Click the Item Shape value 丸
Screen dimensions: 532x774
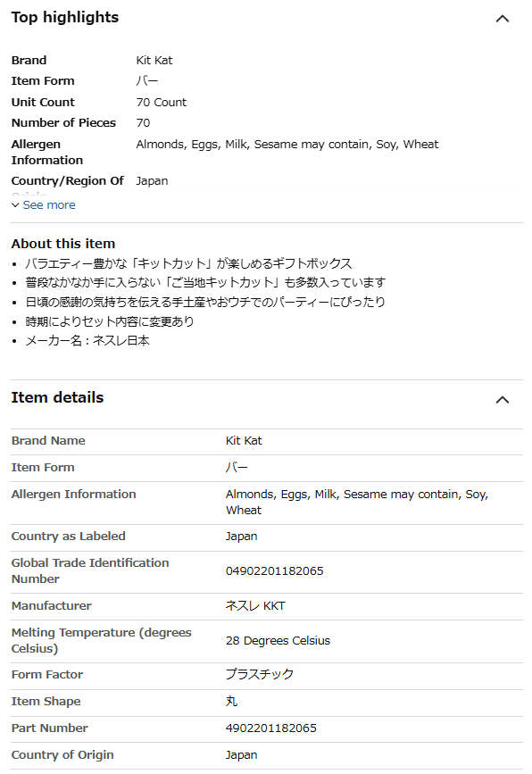point(231,701)
